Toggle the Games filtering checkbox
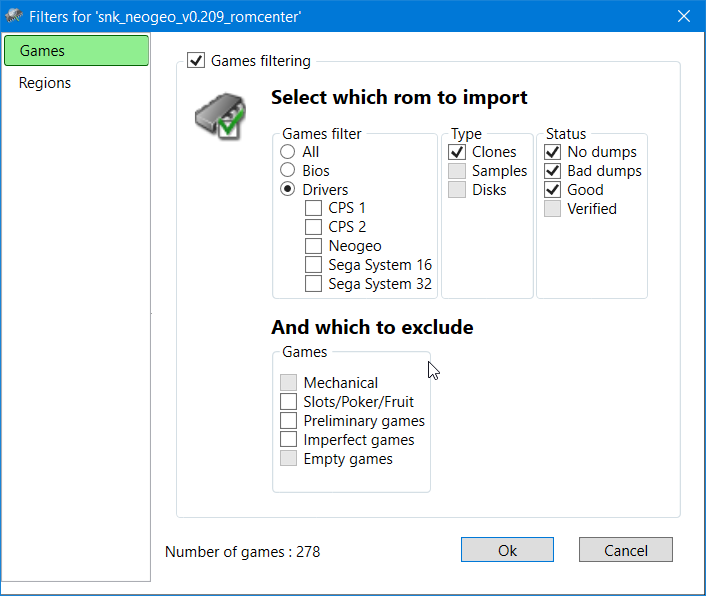The image size is (706, 596). click(x=196, y=61)
